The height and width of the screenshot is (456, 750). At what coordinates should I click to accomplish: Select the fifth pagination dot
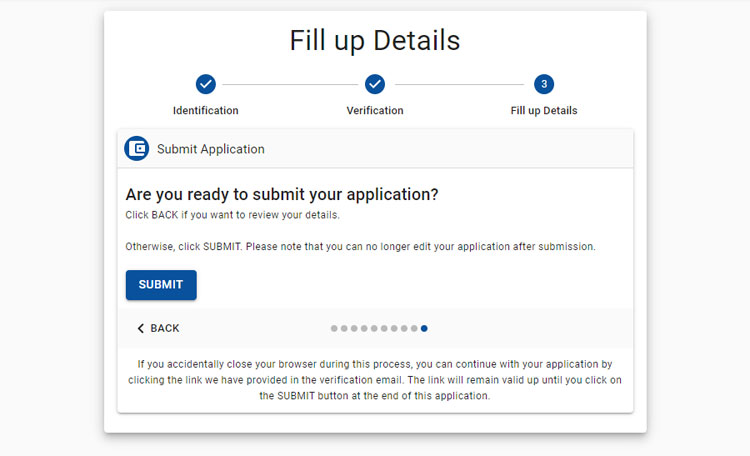click(x=374, y=328)
